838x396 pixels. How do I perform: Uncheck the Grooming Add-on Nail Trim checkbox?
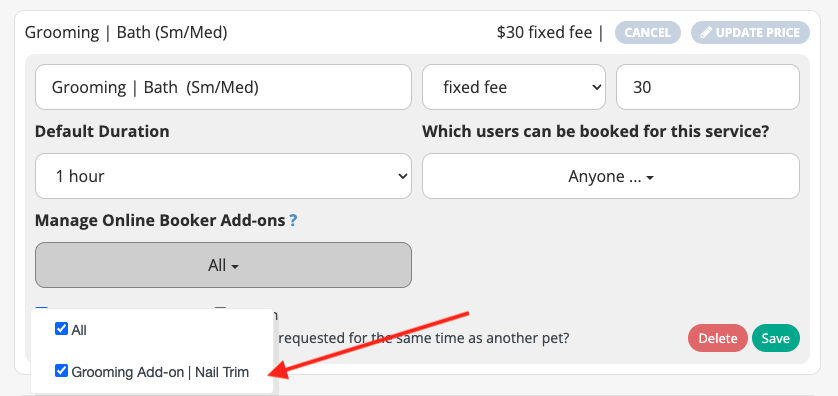coord(61,370)
